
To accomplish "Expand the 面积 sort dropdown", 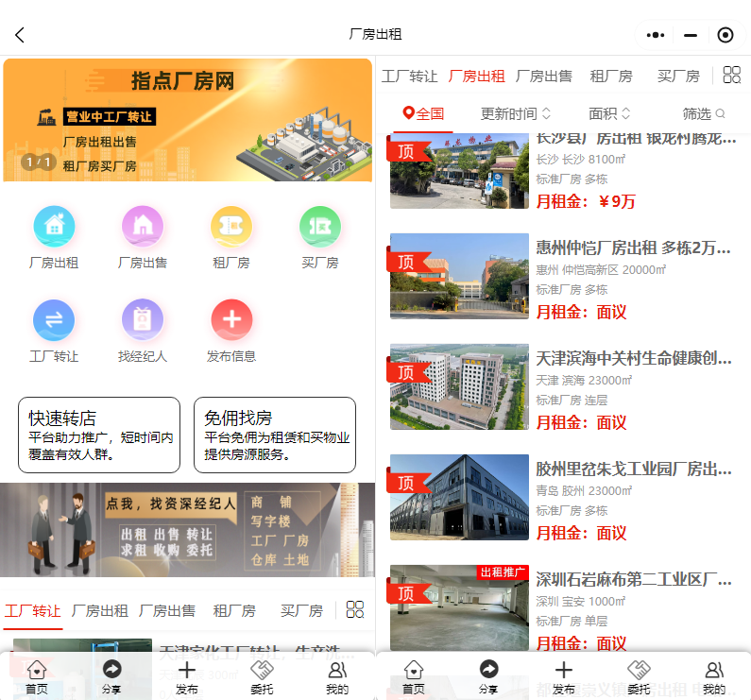I will (x=608, y=113).
